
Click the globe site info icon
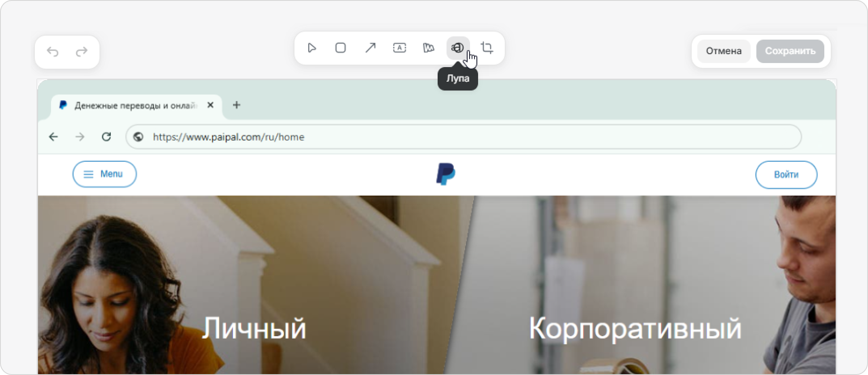(138, 137)
